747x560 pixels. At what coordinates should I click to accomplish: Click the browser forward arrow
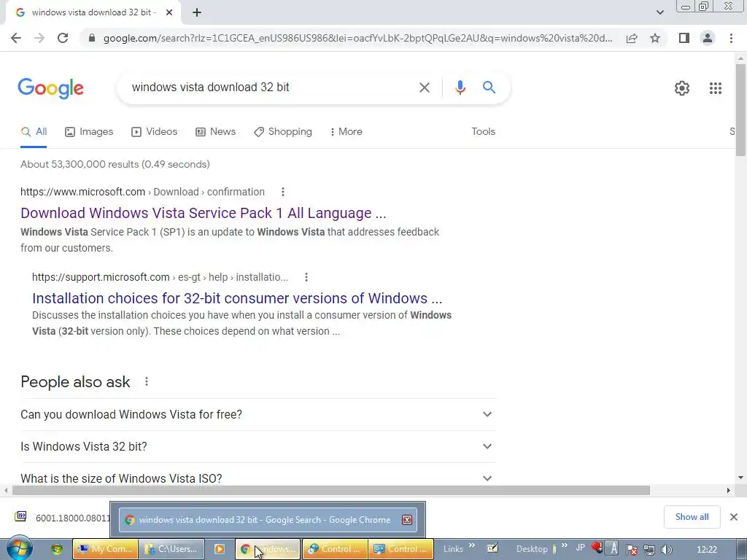[x=39, y=38]
